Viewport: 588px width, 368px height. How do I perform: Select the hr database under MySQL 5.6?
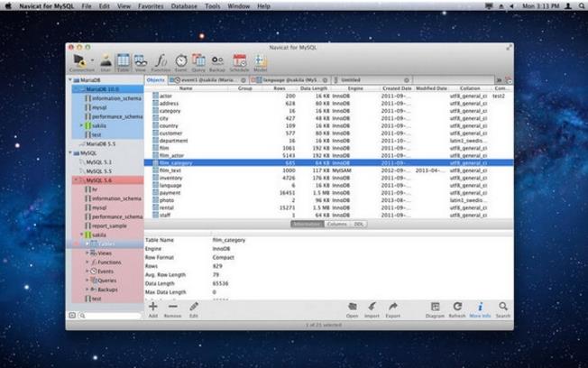coord(95,189)
